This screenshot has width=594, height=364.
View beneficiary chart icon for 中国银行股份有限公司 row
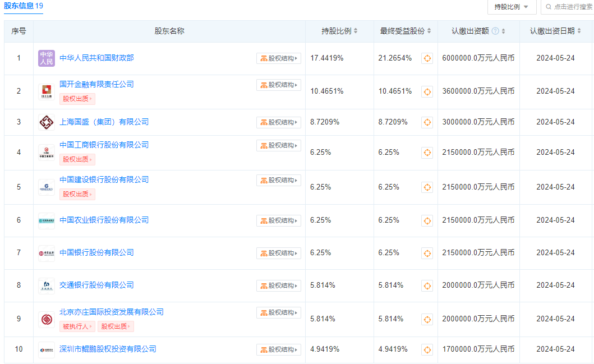(427, 254)
